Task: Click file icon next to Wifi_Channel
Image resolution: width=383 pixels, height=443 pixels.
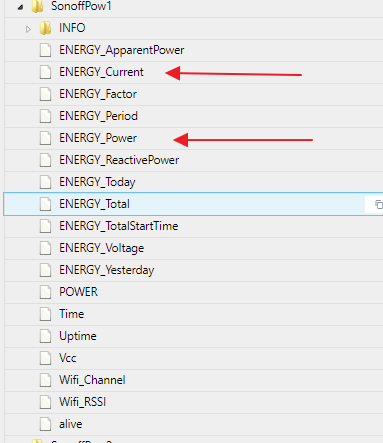Action: 45,380
